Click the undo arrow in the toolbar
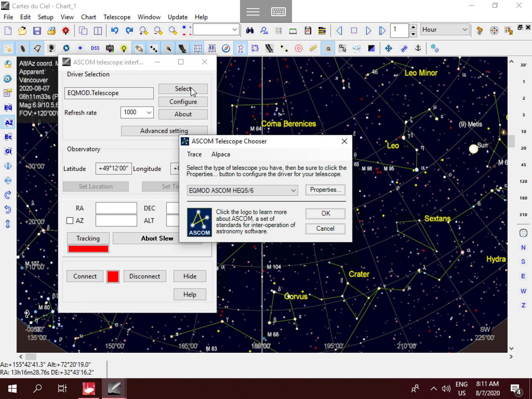 pyautogui.click(x=115, y=31)
